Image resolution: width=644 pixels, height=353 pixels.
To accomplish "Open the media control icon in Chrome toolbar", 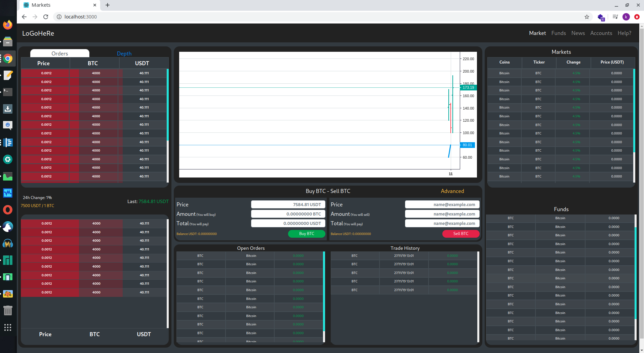I will pyautogui.click(x=615, y=17).
